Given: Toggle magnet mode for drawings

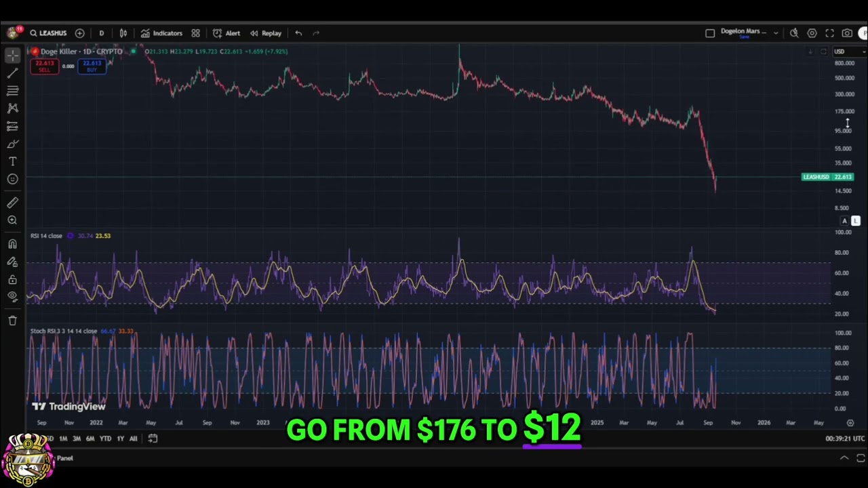Looking at the screenshot, I should click(12, 244).
